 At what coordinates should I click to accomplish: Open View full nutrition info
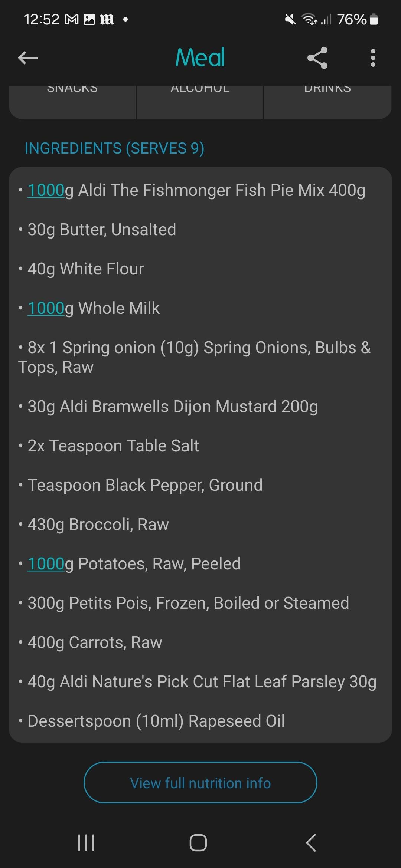[x=200, y=783]
